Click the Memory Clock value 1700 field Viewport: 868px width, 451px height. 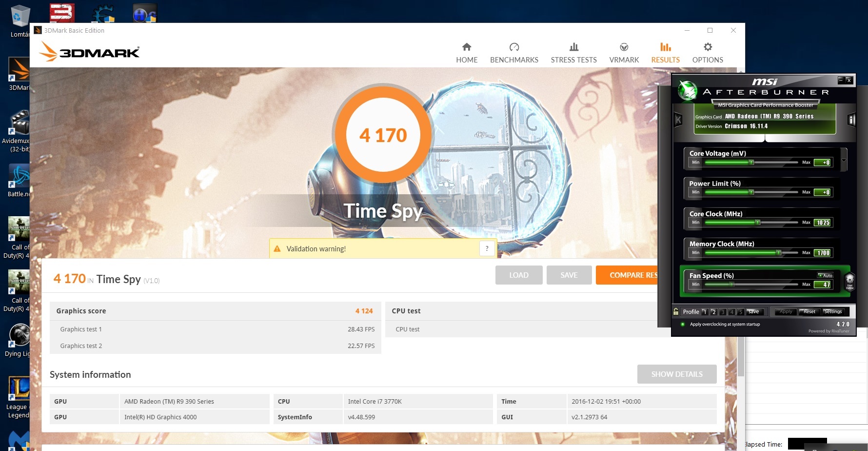[x=823, y=253]
